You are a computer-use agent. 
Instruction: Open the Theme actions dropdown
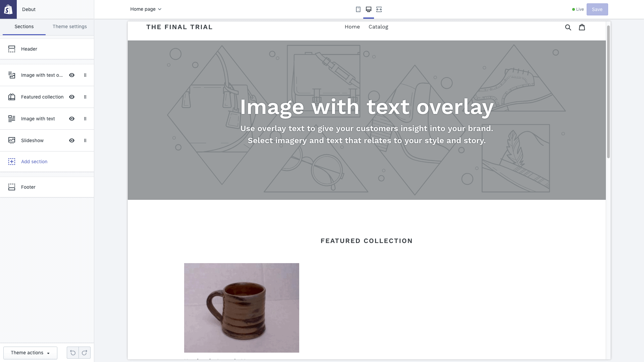30,353
